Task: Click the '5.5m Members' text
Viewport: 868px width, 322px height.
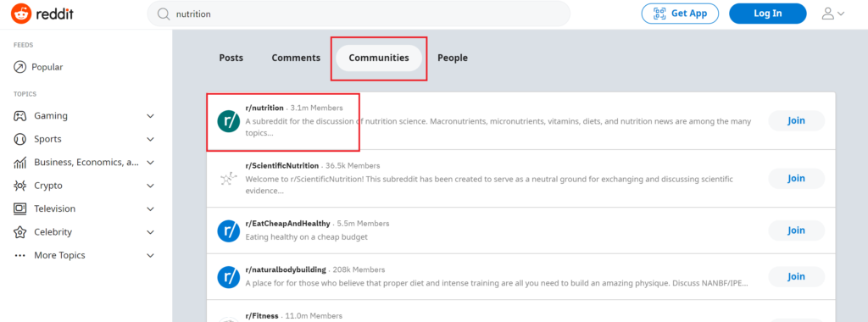Action: tap(363, 224)
